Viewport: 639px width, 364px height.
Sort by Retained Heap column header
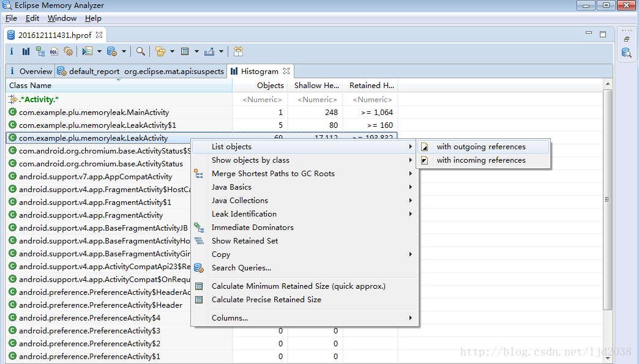pyautogui.click(x=370, y=86)
